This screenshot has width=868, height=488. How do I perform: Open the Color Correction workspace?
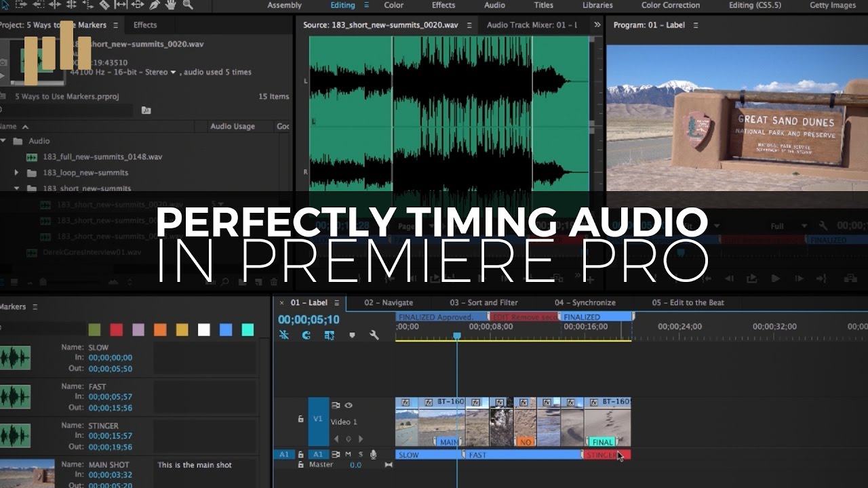pos(671,5)
